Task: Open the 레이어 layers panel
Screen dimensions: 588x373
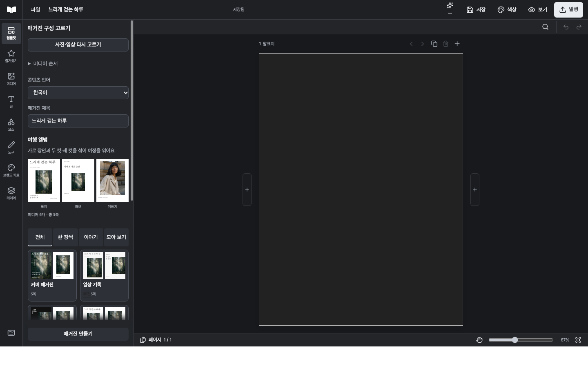Action: (11, 194)
